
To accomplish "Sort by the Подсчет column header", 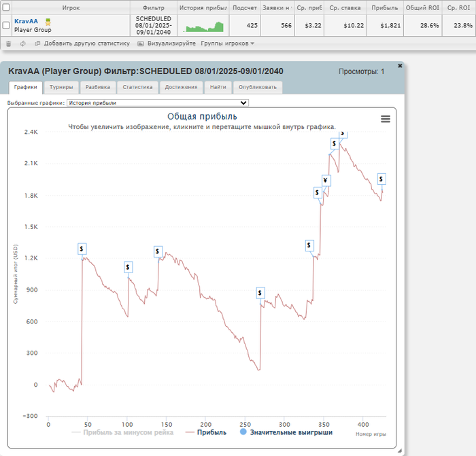I will pos(245,7).
